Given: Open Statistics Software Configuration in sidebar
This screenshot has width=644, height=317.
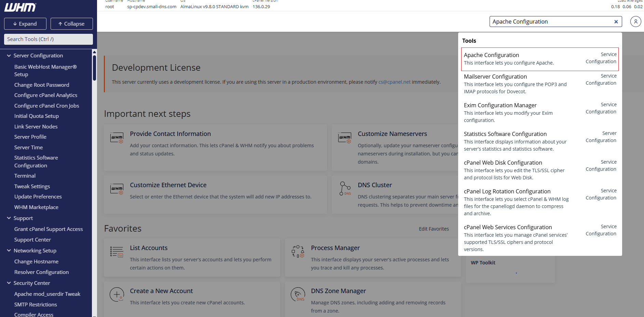Looking at the screenshot, I should (36, 162).
